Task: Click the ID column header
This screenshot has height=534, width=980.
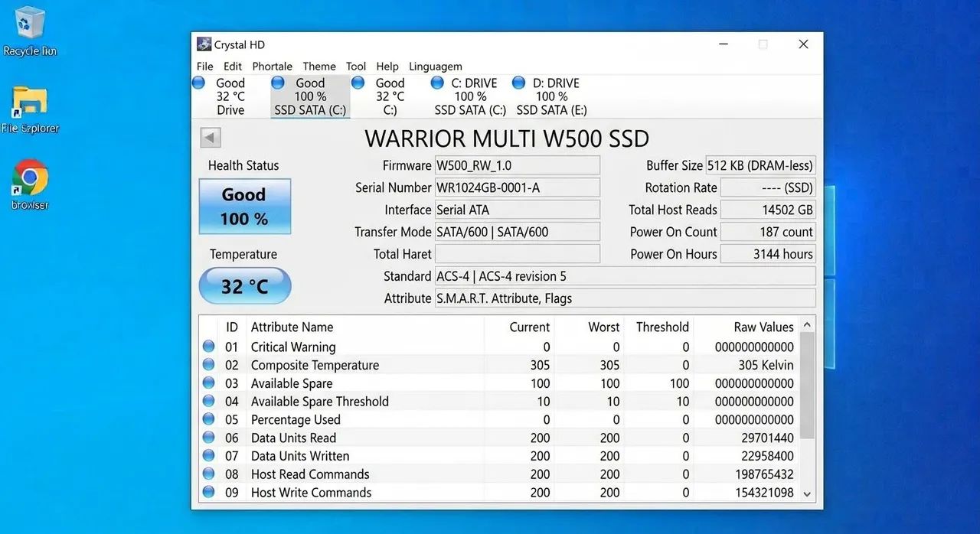Action: point(232,327)
